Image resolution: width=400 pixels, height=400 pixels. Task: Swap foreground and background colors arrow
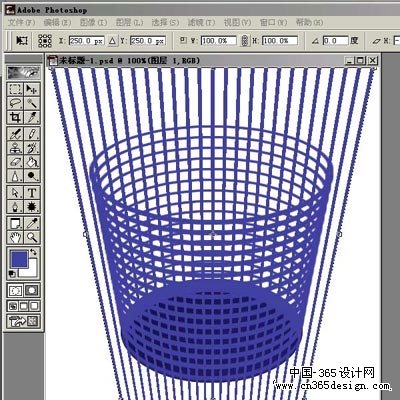[x=34, y=252]
